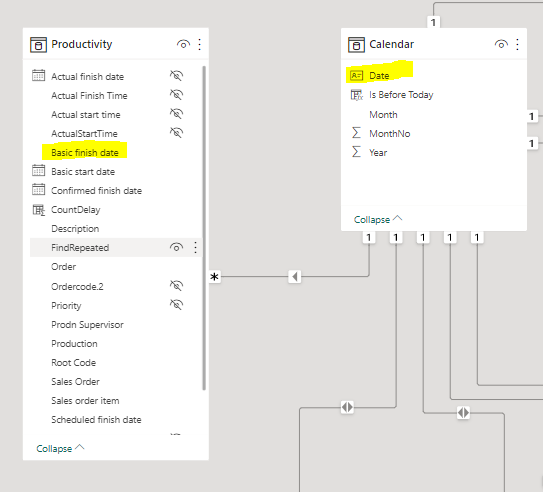
Task: Click calendar icon beside Basic start date
Action: pyautogui.click(x=38, y=170)
